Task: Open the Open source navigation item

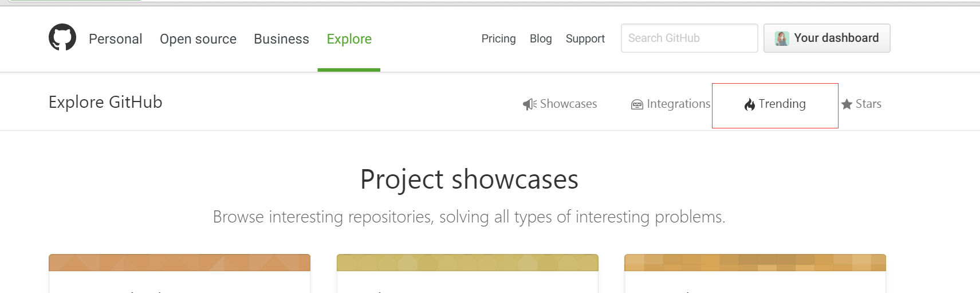Action: [x=198, y=39]
